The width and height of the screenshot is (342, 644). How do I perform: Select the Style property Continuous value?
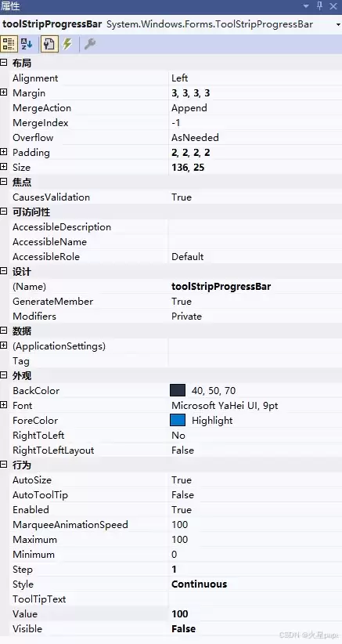(x=200, y=584)
